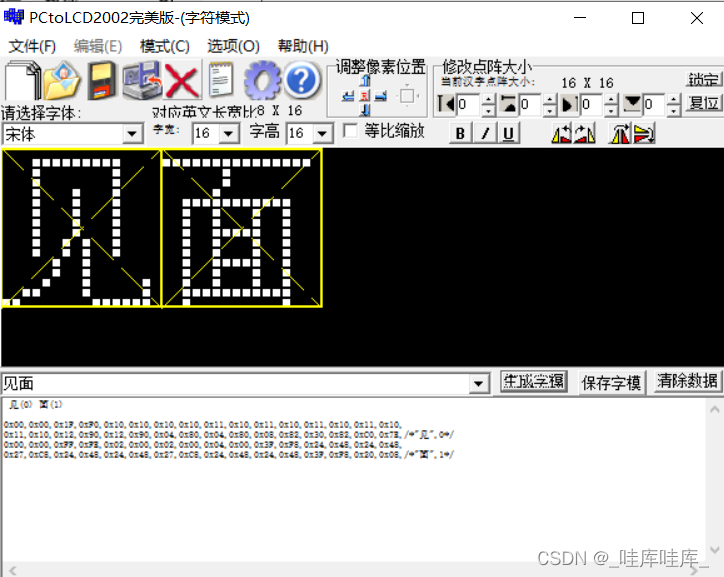Flip glyph horizontally with mirror triangle icon

click(620, 133)
